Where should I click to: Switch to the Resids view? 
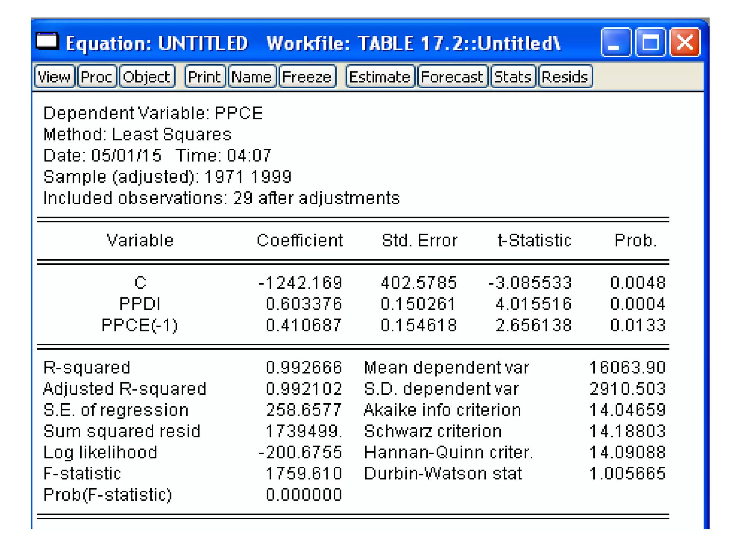click(565, 77)
